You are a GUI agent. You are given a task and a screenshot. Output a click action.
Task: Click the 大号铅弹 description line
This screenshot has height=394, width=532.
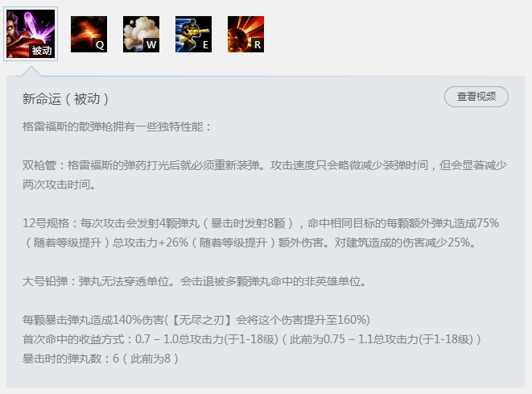point(194,281)
